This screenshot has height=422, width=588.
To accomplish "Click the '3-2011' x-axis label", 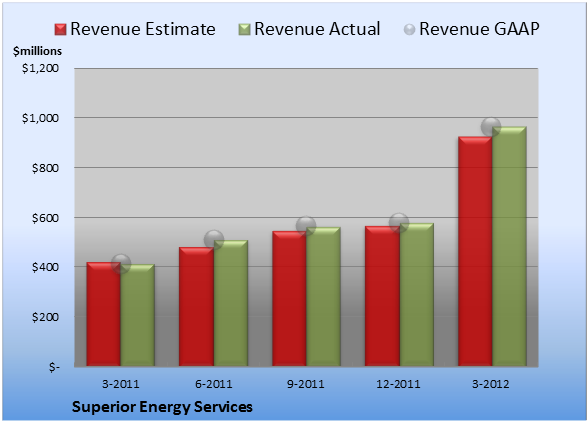I will (121, 384).
